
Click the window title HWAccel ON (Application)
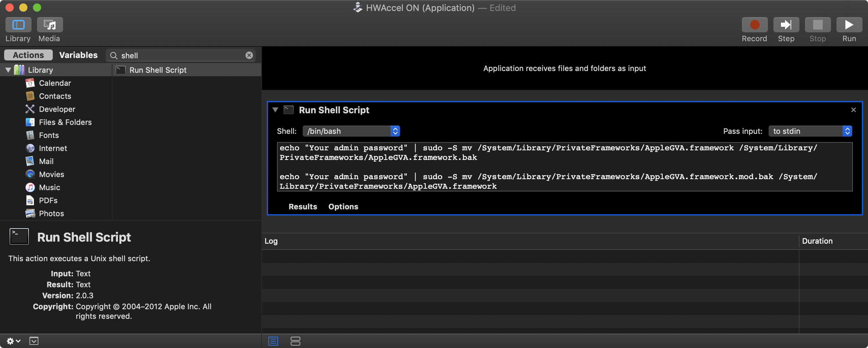point(420,8)
